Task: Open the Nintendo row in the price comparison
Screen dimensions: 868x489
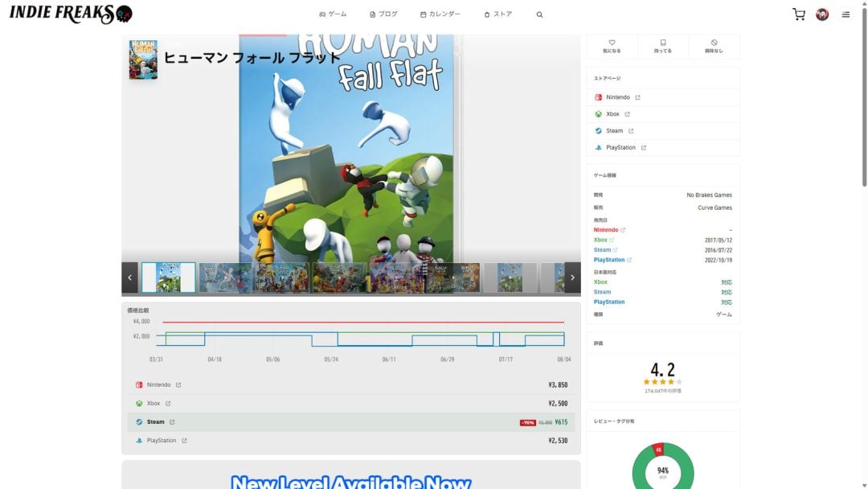Action: tap(351, 385)
